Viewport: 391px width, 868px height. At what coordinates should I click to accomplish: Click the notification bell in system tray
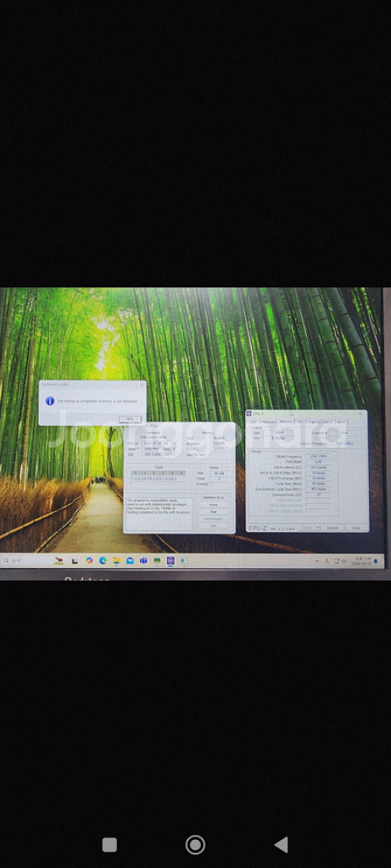tap(377, 561)
